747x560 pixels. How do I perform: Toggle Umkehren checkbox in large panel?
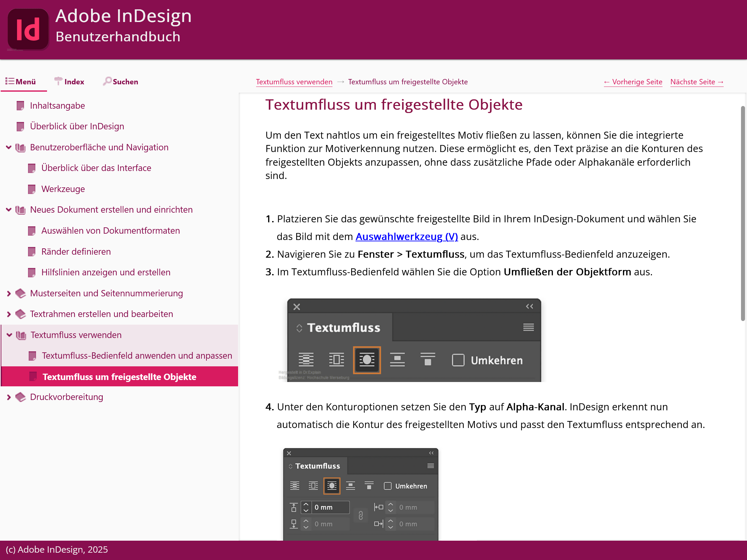[x=458, y=360]
